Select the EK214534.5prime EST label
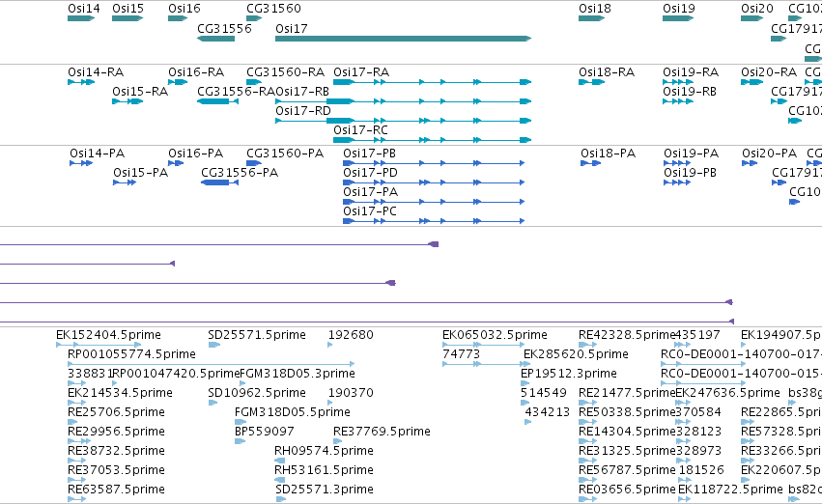The image size is (822, 504). pyautogui.click(x=120, y=392)
